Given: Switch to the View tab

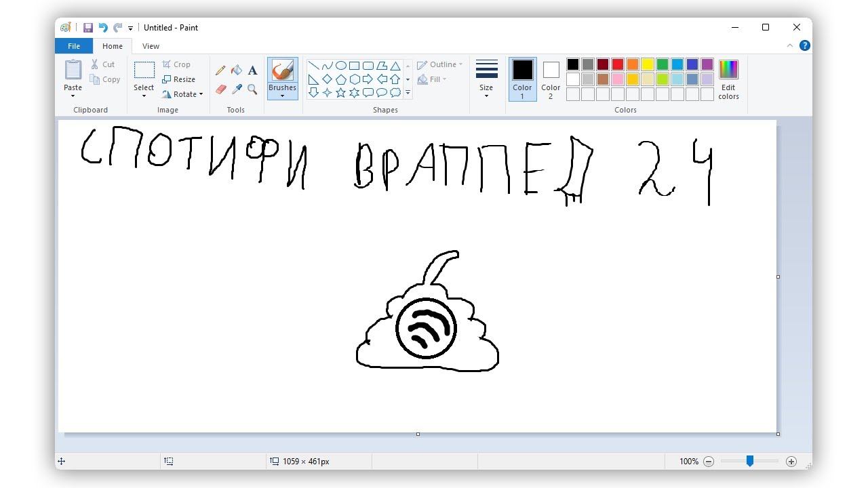Looking at the screenshot, I should click(151, 46).
